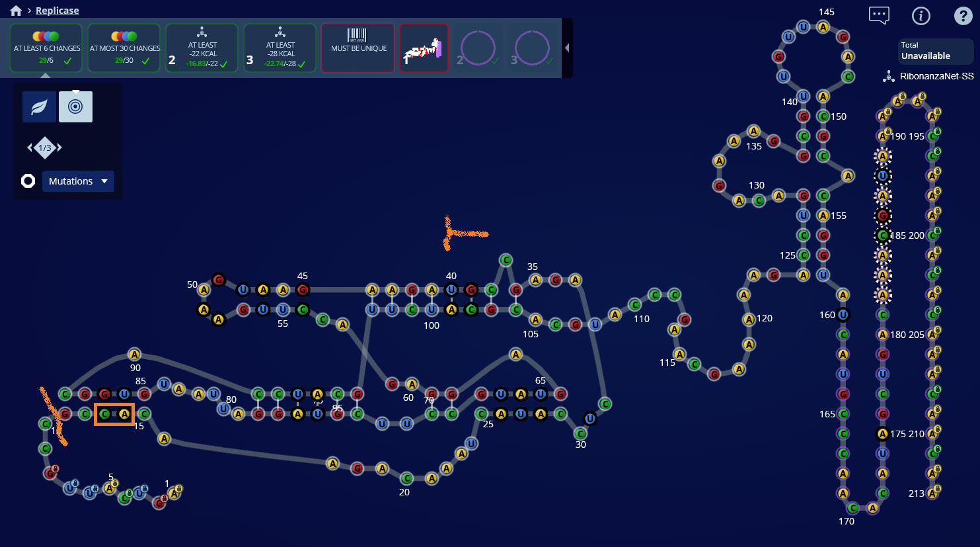
Task: Select the locked adenine base numbered 213
Action: (x=932, y=493)
